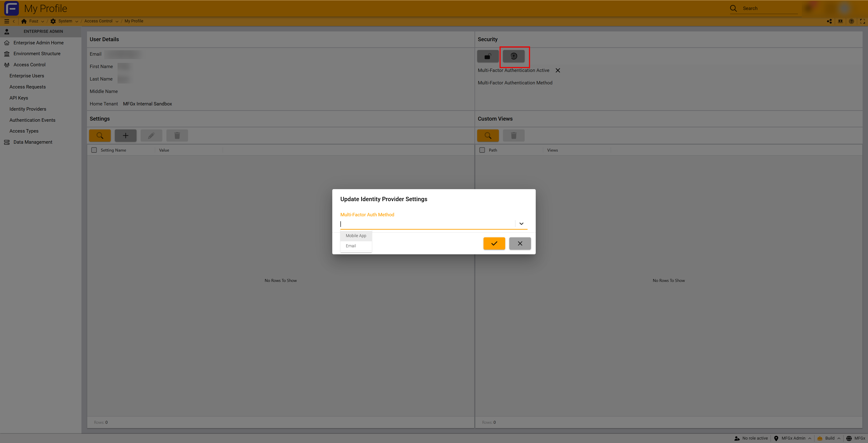Click the trash button in Custom Views

pos(514,136)
